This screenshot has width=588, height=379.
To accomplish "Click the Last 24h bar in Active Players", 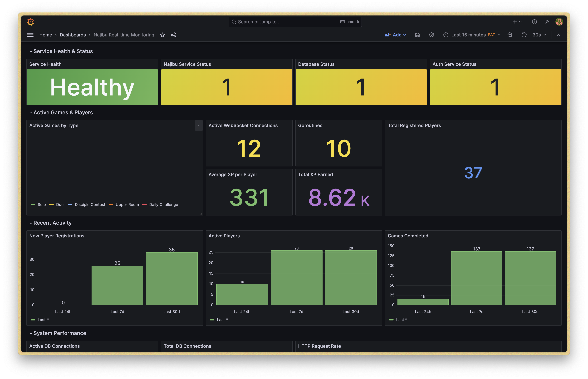I will point(242,295).
